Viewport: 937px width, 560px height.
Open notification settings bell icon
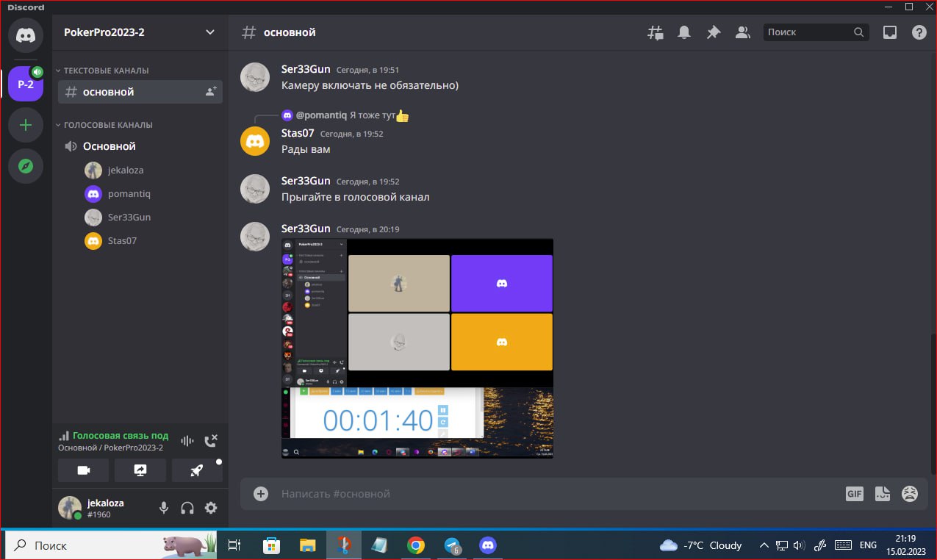pos(684,32)
